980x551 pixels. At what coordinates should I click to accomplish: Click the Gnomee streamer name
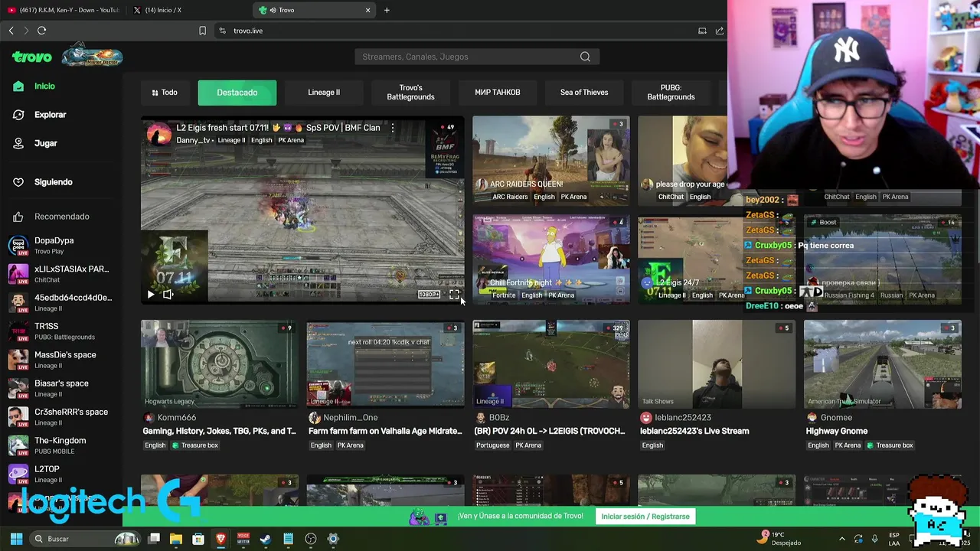836,418
